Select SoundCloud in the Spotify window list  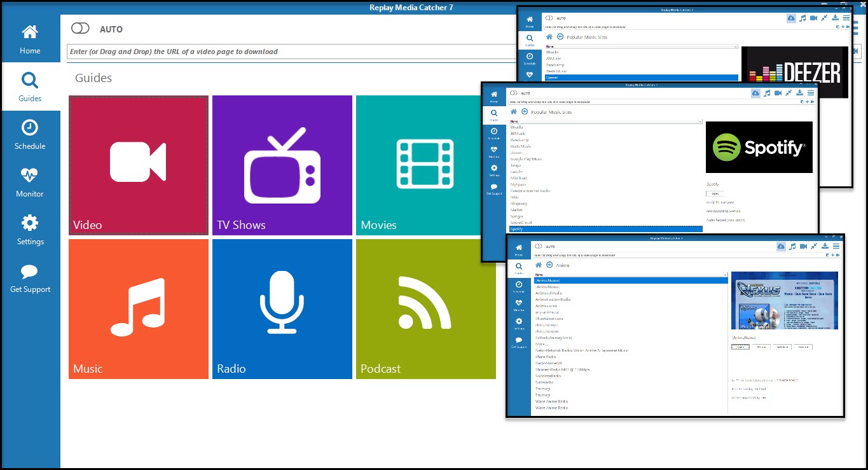click(521, 223)
